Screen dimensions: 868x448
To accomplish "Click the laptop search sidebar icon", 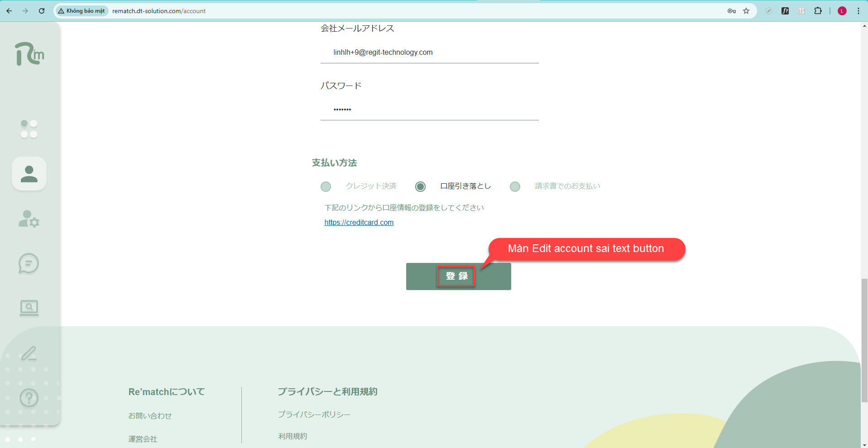I will [x=29, y=308].
